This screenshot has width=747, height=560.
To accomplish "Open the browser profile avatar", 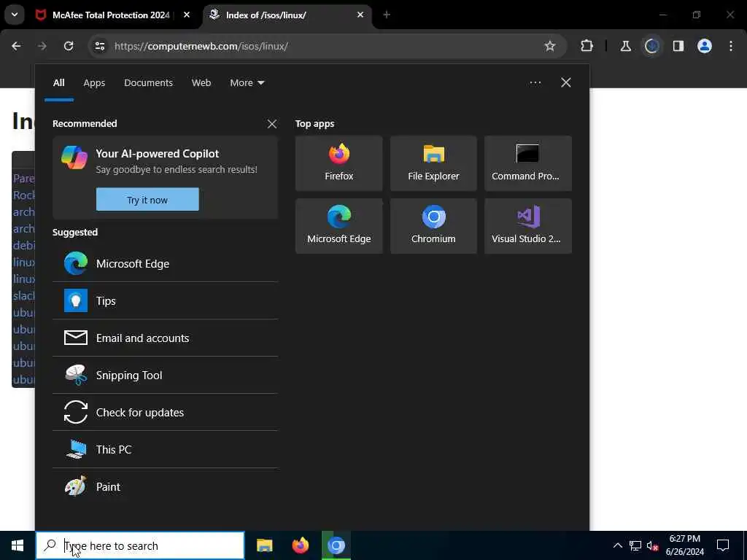I will click(x=704, y=46).
